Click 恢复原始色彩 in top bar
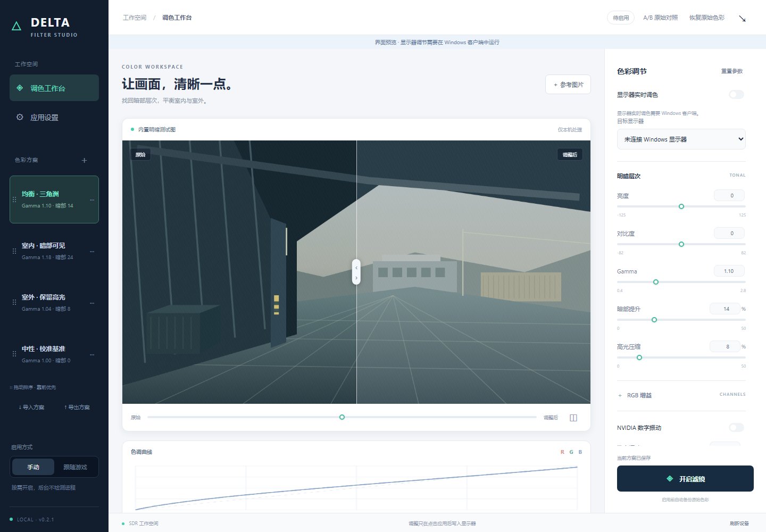Viewport: 766px width, 532px height. 707,18
